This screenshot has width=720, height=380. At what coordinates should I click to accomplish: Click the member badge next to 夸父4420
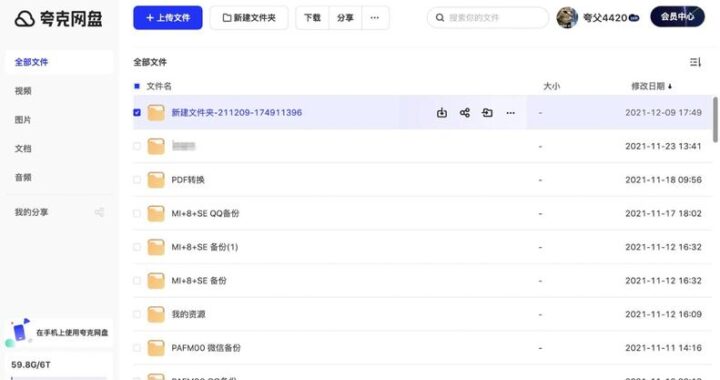pyautogui.click(x=634, y=18)
